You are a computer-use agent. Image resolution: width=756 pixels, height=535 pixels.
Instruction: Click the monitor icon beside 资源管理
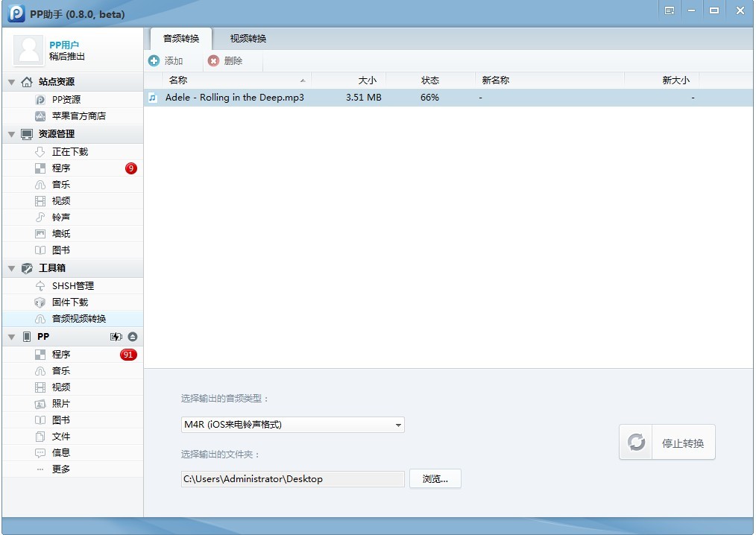(x=27, y=134)
